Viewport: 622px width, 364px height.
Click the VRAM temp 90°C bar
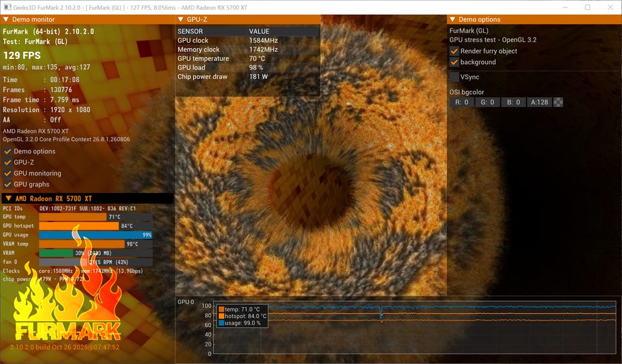[96, 244]
